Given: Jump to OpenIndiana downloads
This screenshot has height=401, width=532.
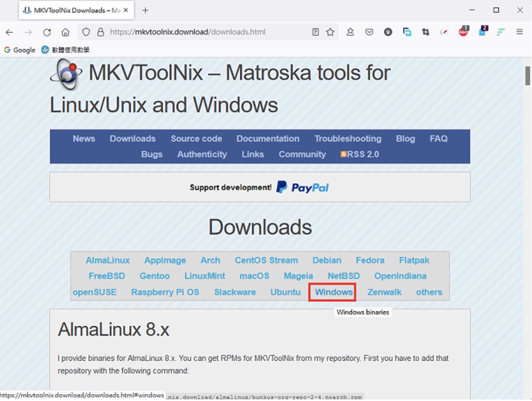Looking at the screenshot, I should pos(400,276).
